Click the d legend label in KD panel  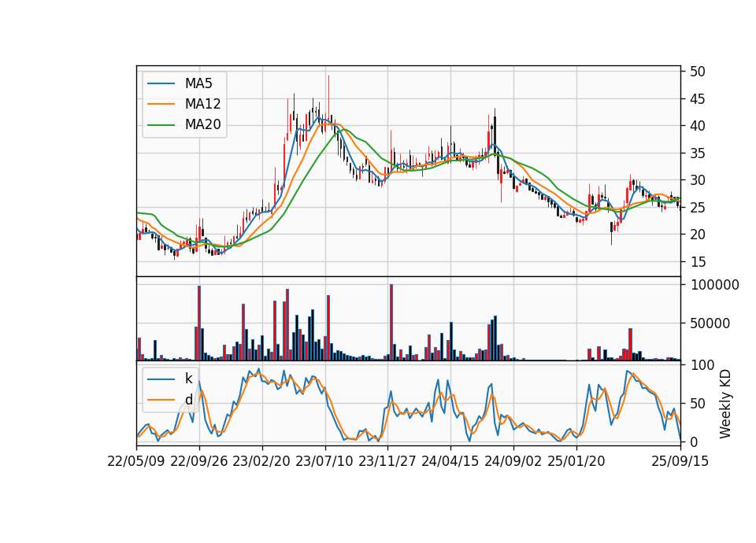click(188, 400)
